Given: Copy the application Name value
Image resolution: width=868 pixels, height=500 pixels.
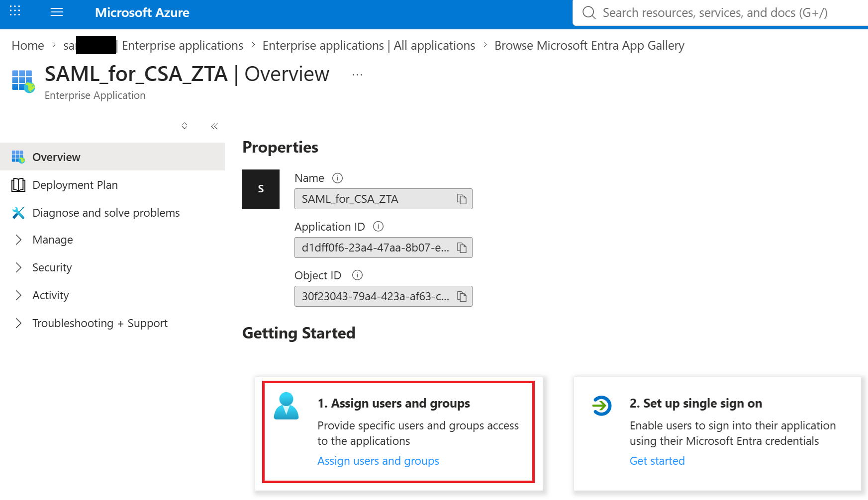Looking at the screenshot, I should [x=462, y=199].
